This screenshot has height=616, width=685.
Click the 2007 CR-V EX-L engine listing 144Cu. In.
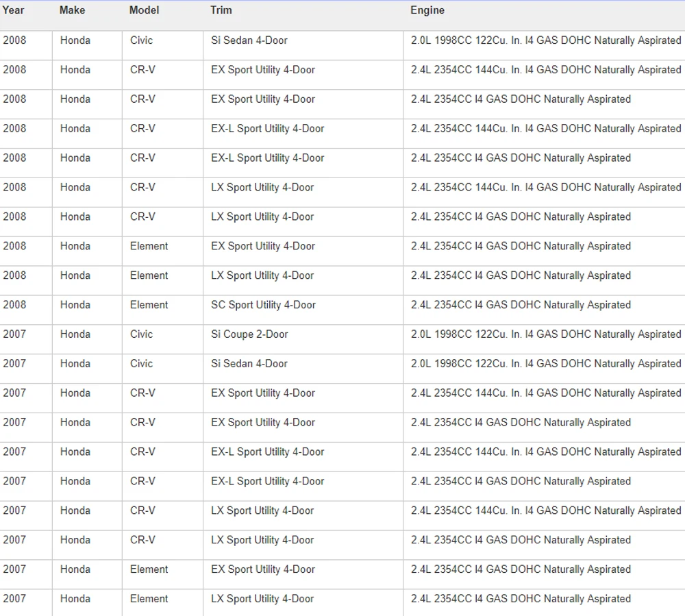tap(546, 452)
